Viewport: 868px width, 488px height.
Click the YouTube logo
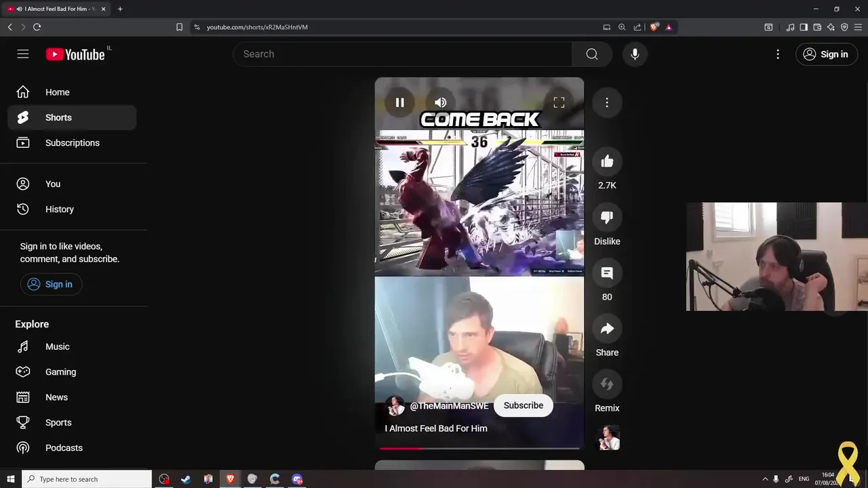point(75,54)
